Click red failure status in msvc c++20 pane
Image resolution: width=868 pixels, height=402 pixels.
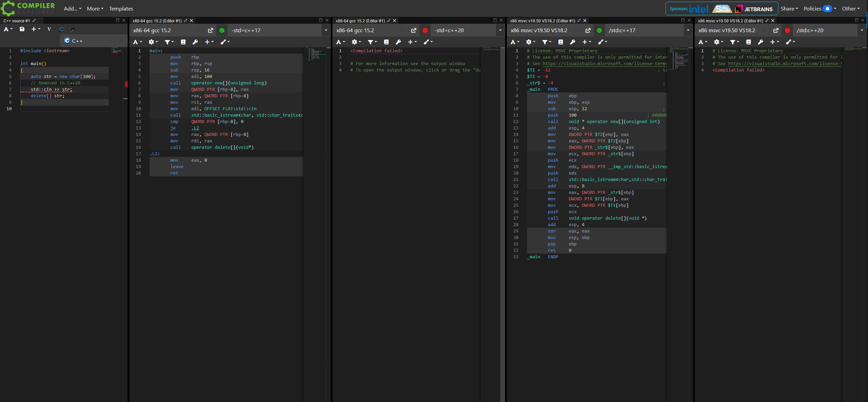point(787,31)
